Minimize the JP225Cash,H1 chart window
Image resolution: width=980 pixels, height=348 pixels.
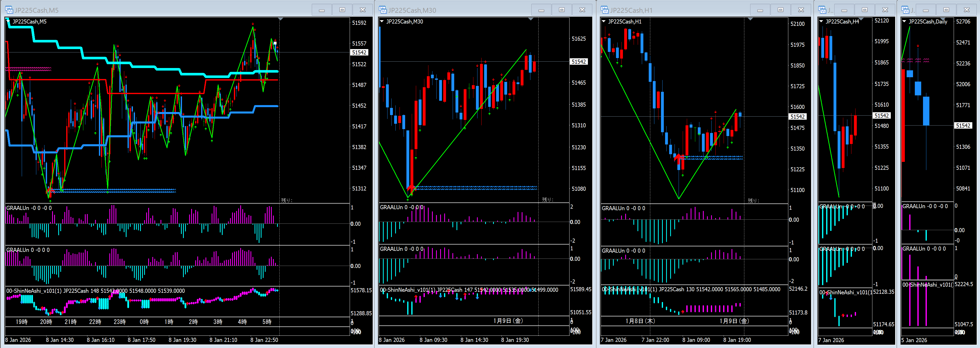[x=760, y=10]
